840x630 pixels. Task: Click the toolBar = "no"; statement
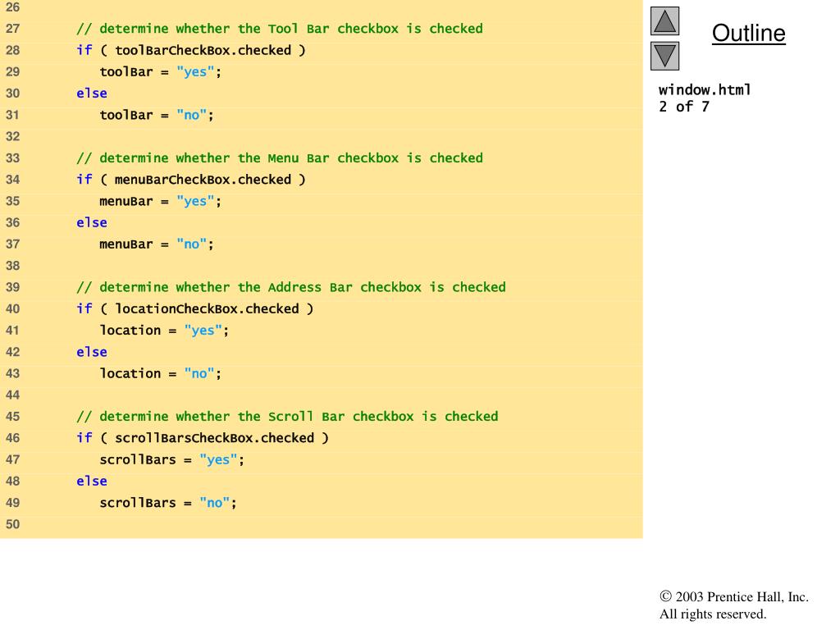pos(157,115)
